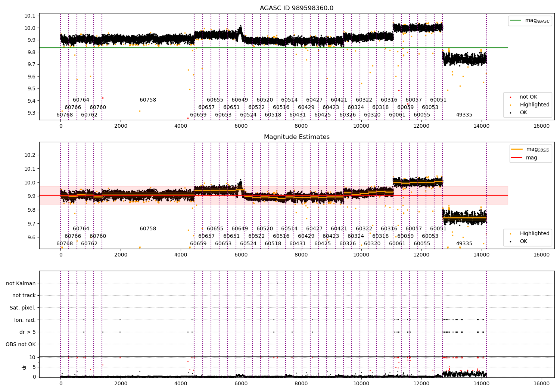Click y-axis tick 9.6 in the middle panel
The height and width of the screenshot is (392, 560).
coord(32,237)
